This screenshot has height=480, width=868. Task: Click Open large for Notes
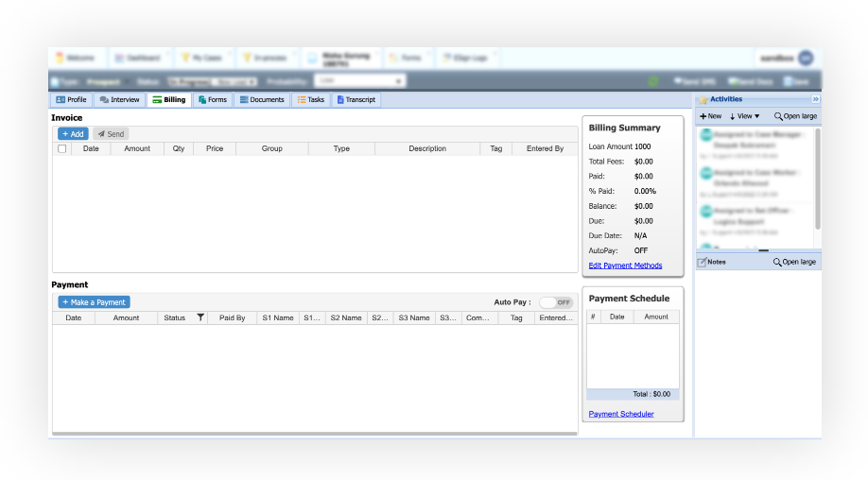tap(794, 262)
